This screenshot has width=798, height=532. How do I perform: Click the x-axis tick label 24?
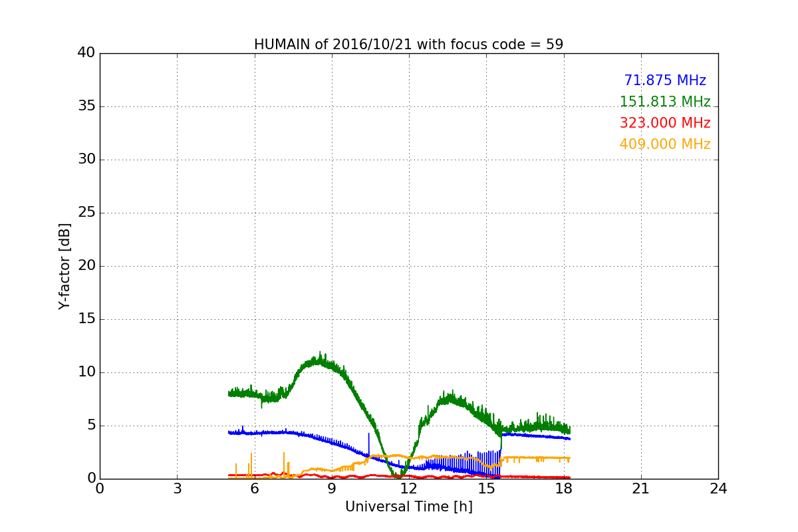(x=718, y=488)
